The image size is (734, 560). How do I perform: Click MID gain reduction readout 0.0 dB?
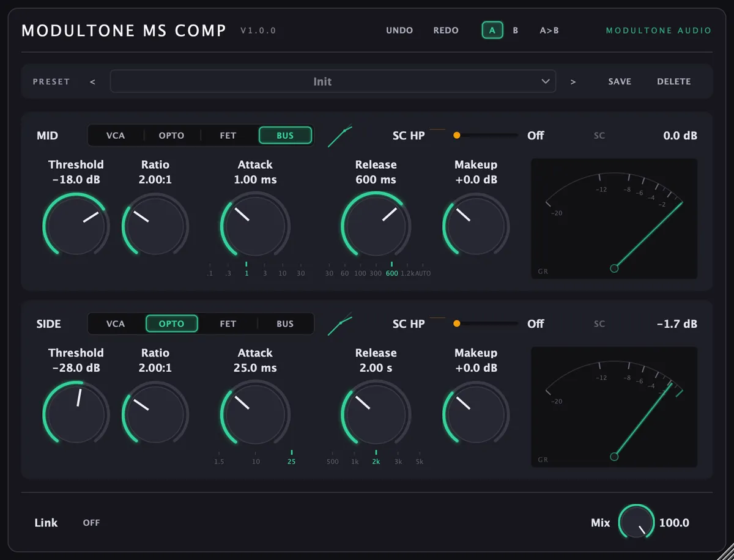[680, 136]
